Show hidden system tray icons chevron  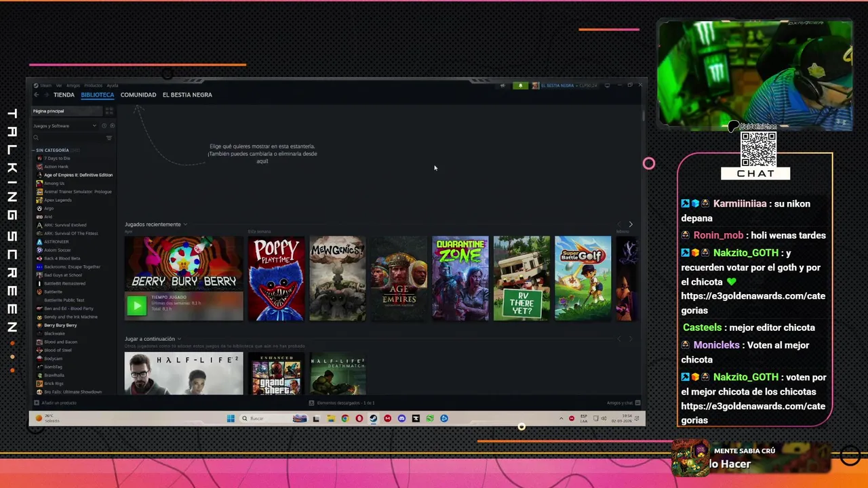pyautogui.click(x=561, y=418)
